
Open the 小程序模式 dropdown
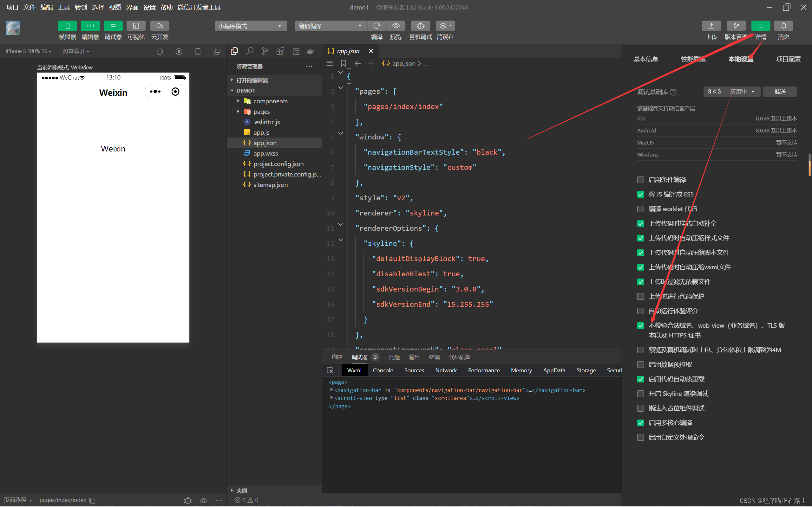coord(250,26)
